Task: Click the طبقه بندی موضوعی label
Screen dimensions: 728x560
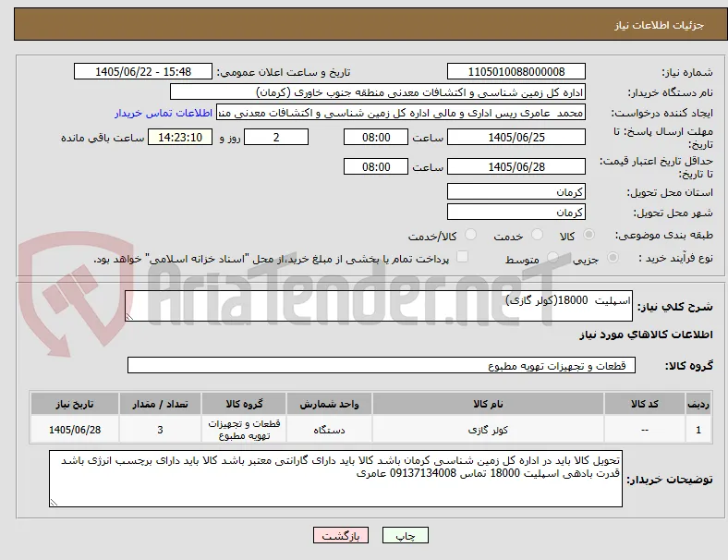Action: click(x=664, y=235)
